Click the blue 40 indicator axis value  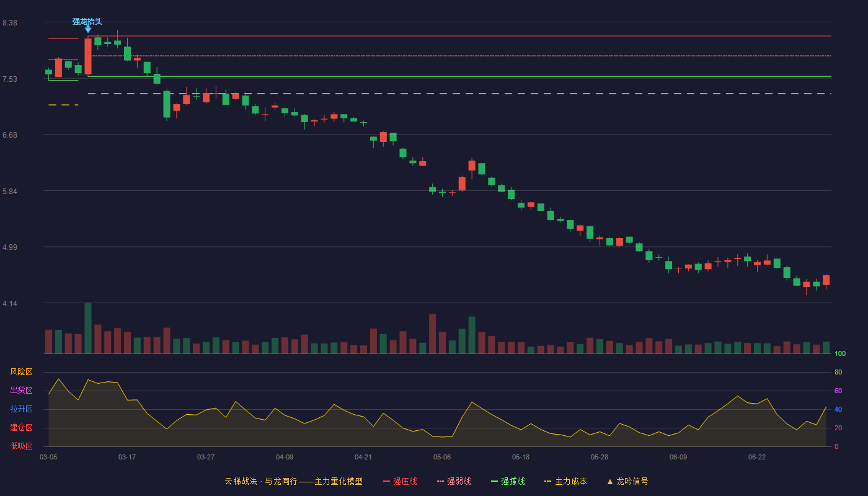[x=838, y=409]
